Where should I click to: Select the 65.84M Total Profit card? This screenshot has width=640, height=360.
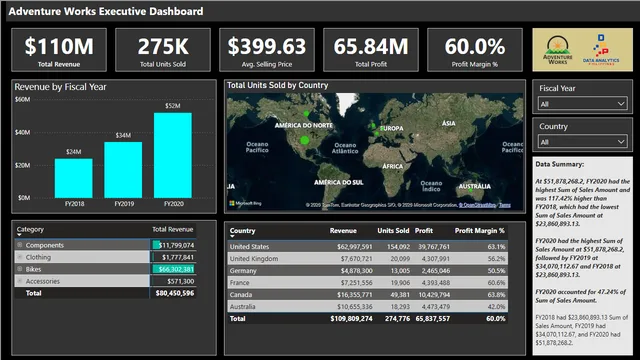[x=371, y=50]
